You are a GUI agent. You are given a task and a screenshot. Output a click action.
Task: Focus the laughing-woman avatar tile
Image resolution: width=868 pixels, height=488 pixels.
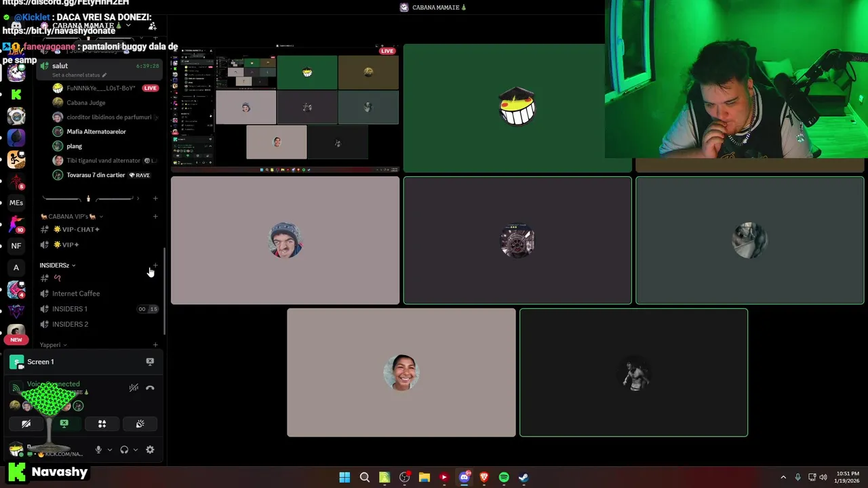pyautogui.click(x=401, y=373)
